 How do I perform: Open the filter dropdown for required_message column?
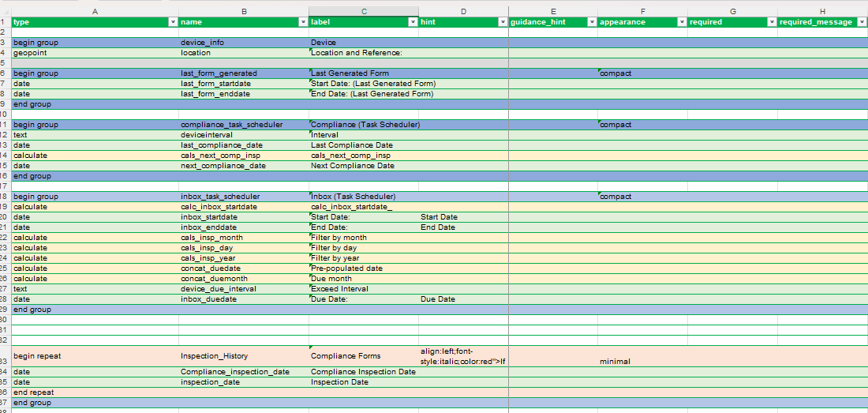(862, 22)
